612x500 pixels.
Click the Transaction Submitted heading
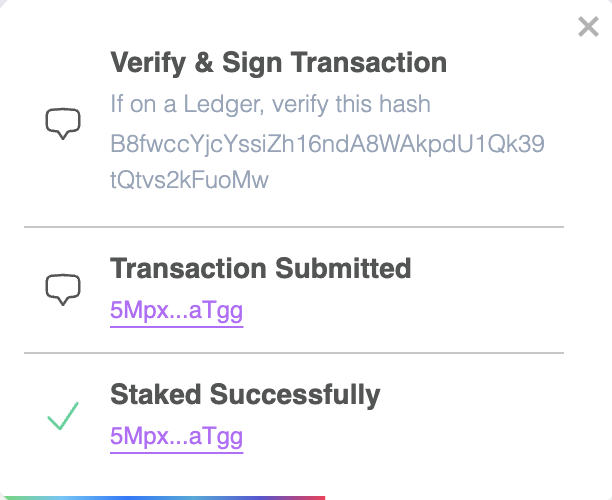(x=261, y=269)
